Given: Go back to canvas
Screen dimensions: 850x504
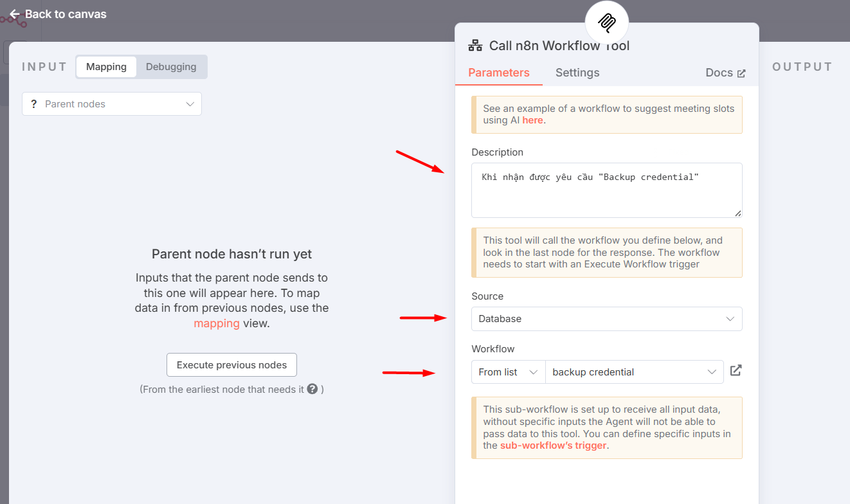Looking at the screenshot, I should coord(58,14).
